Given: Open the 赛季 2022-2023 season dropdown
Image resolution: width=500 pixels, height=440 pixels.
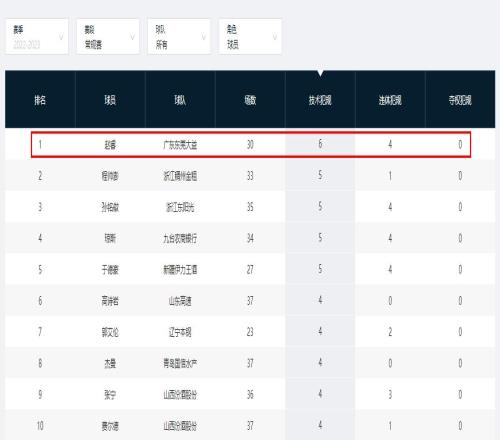Looking at the screenshot, I should [37, 37].
